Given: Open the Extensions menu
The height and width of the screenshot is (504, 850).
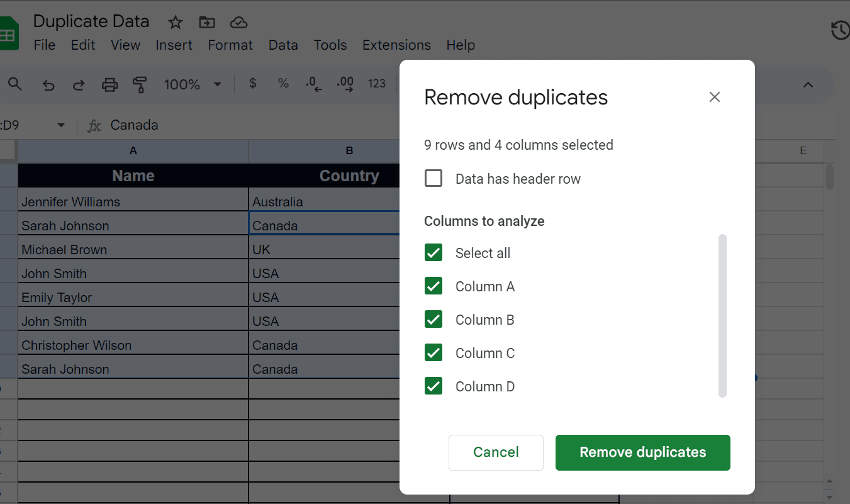Looking at the screenshot, I should click(396, 45).
